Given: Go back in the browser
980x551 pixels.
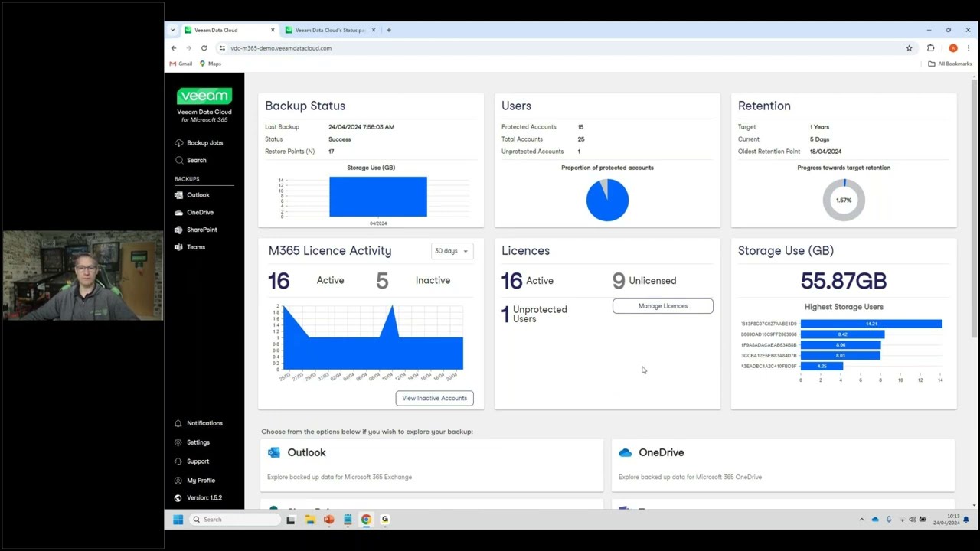Looking at the screenshot, I should 174,48.
